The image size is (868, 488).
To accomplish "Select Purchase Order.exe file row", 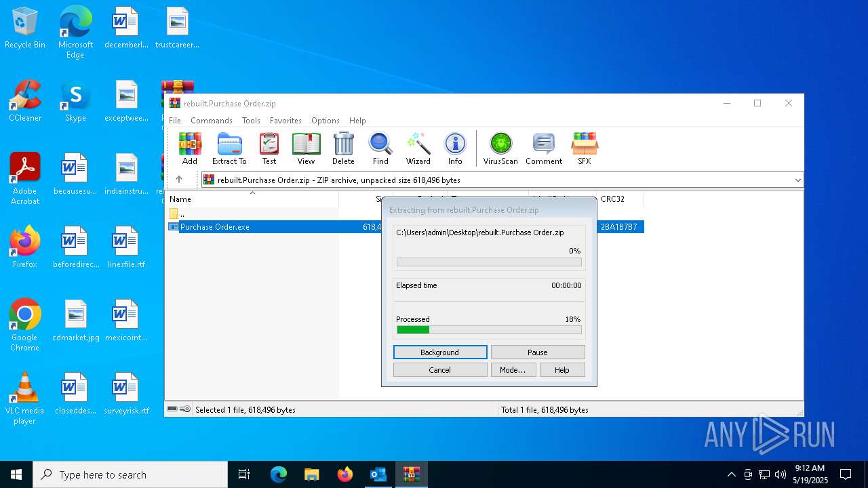I will pyautogui.click(x=405, y=227).
